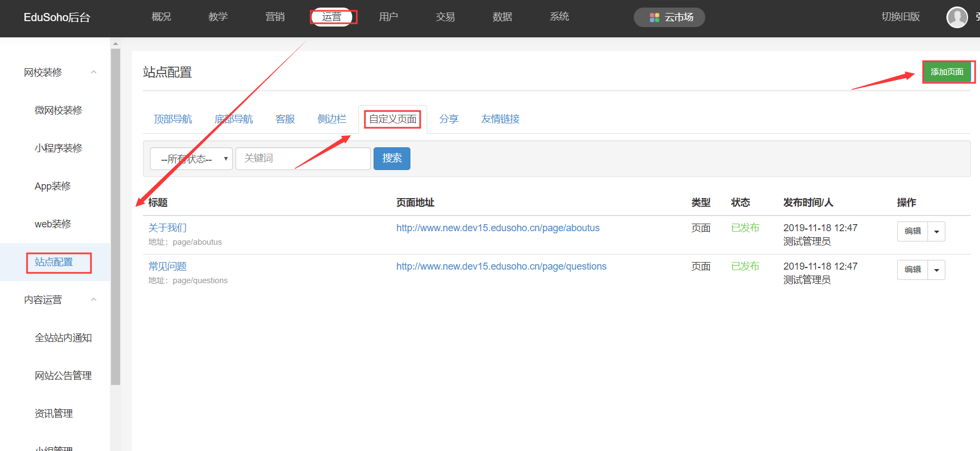Switch to the 顶部导航 tab

[173, 119]
